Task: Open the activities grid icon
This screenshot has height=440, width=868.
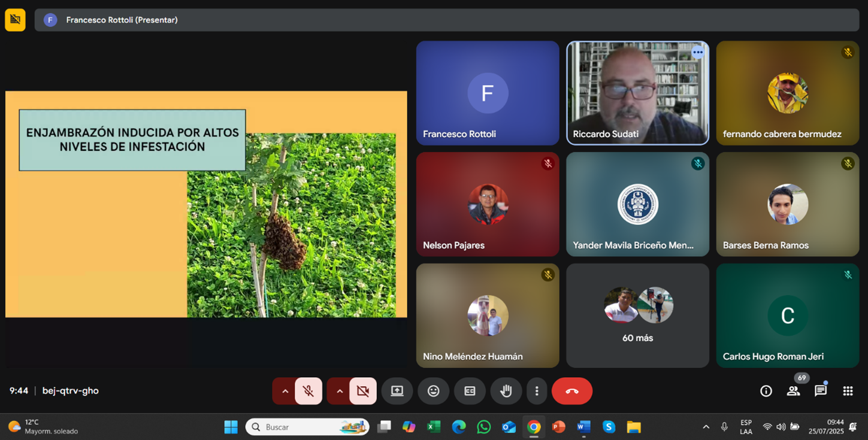Action: (x=848, y=391)
